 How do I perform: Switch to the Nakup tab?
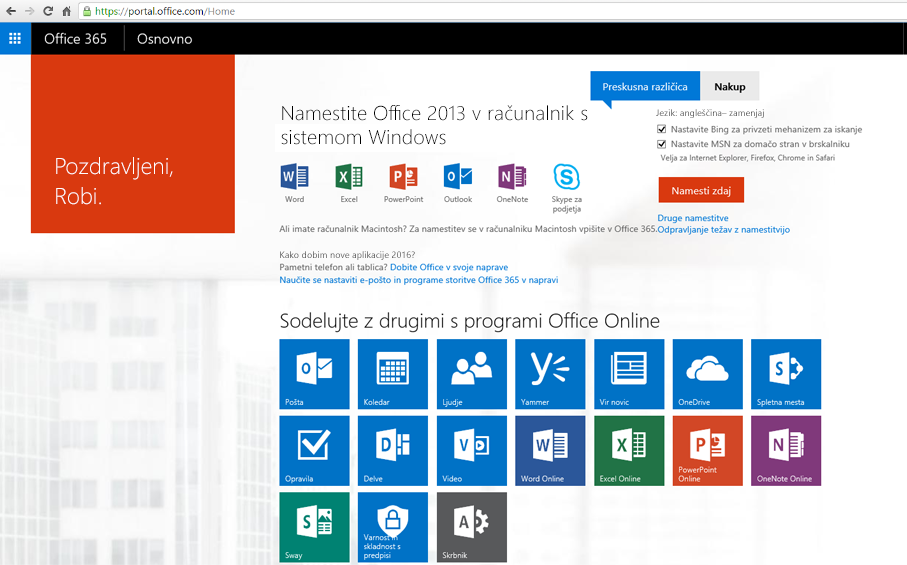point(729,86)
